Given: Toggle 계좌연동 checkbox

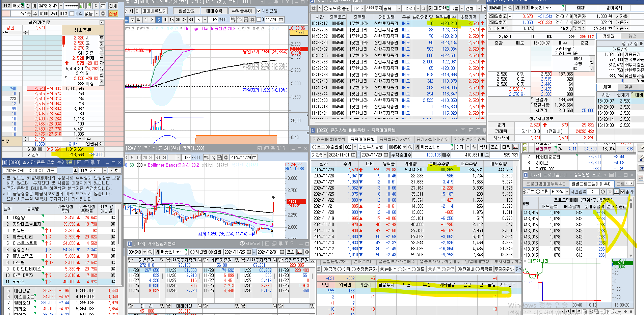Looking at the screenshot, I should coord(259,11).
